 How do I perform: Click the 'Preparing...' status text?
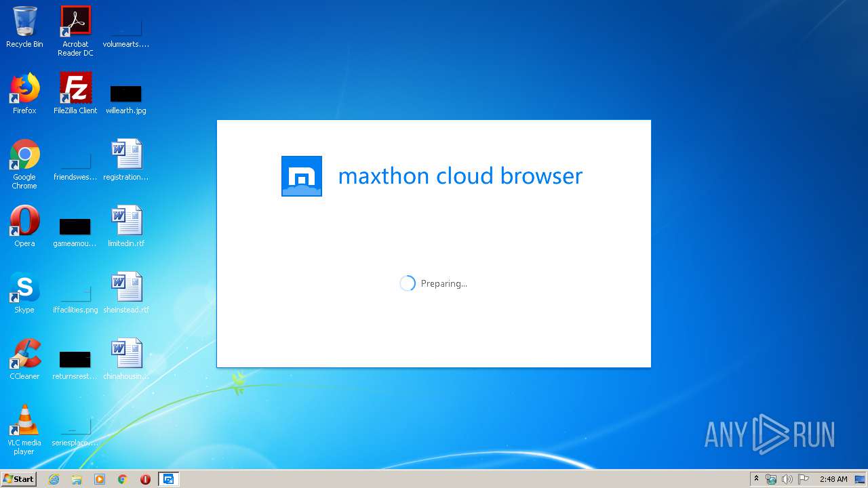[x=443, y=283]
